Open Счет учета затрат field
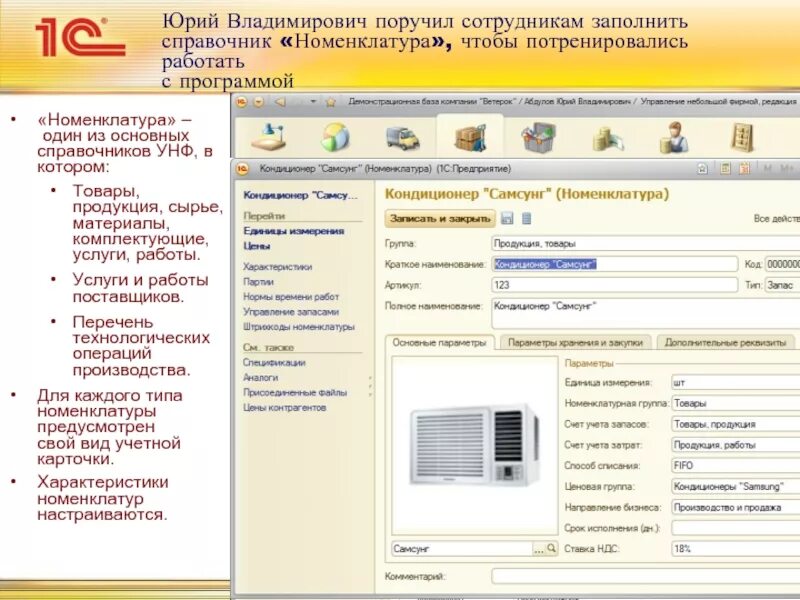 click(x=735, y=445)
